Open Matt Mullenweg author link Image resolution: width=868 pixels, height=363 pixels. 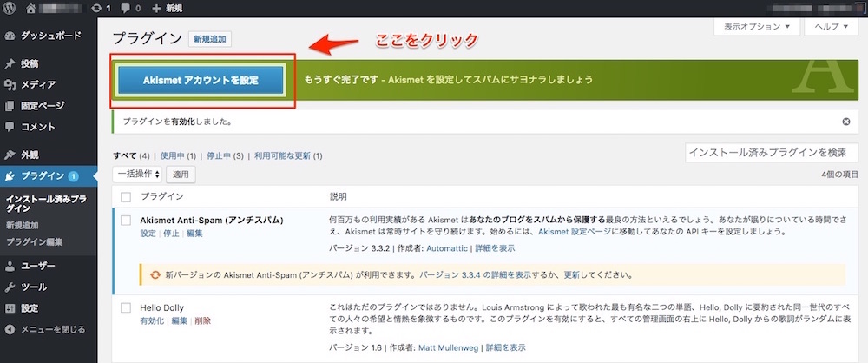pos(450,348)
